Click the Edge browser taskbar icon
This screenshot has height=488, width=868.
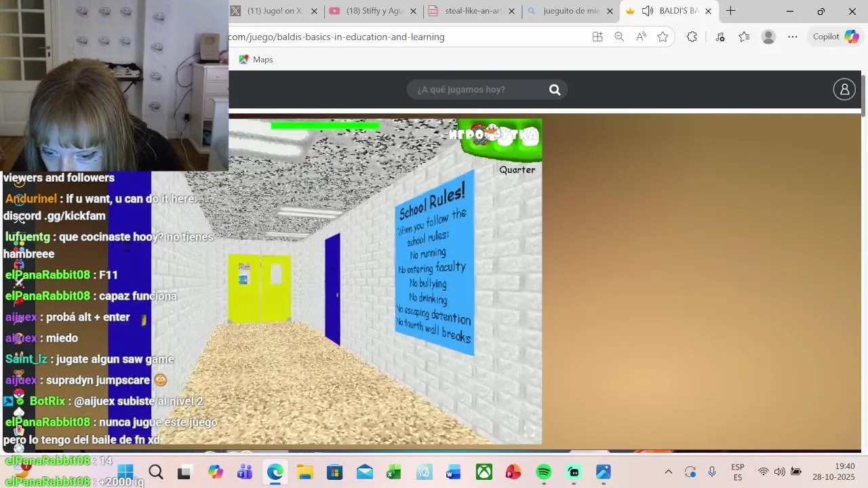click(275, 472)
